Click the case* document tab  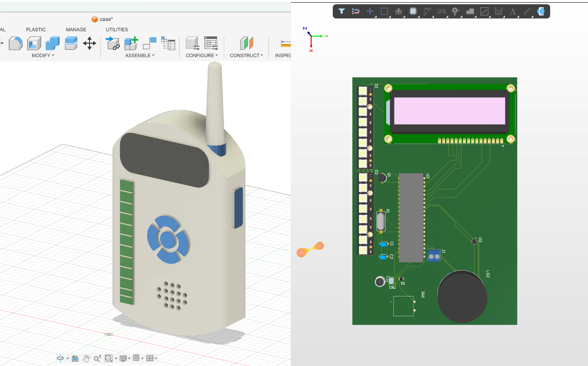pos(102,19)
